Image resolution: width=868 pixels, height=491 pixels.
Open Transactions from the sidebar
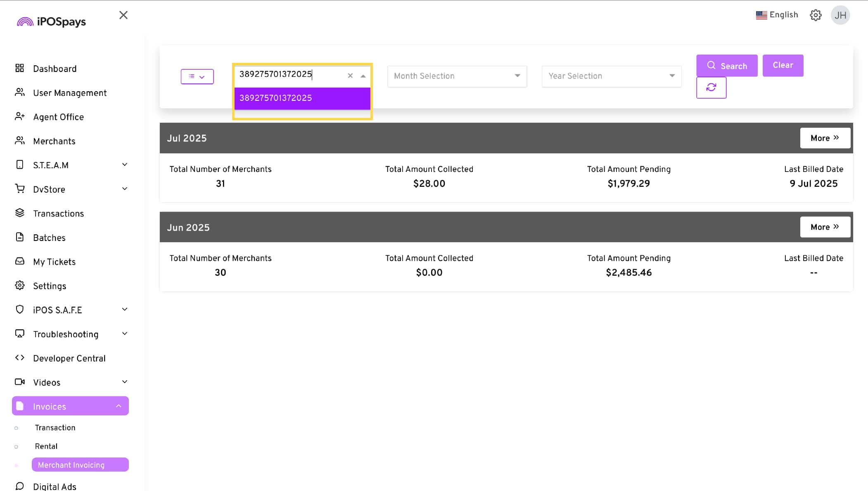[x=58, y=214]
